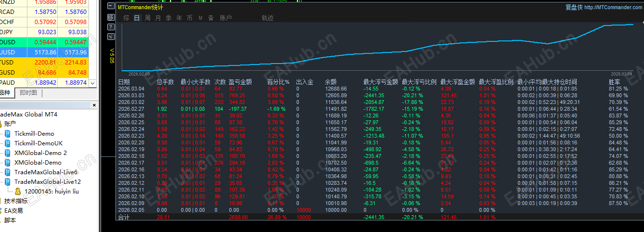Click the 百分比% column header
The image size is (644, 232).
coord(278,82)
